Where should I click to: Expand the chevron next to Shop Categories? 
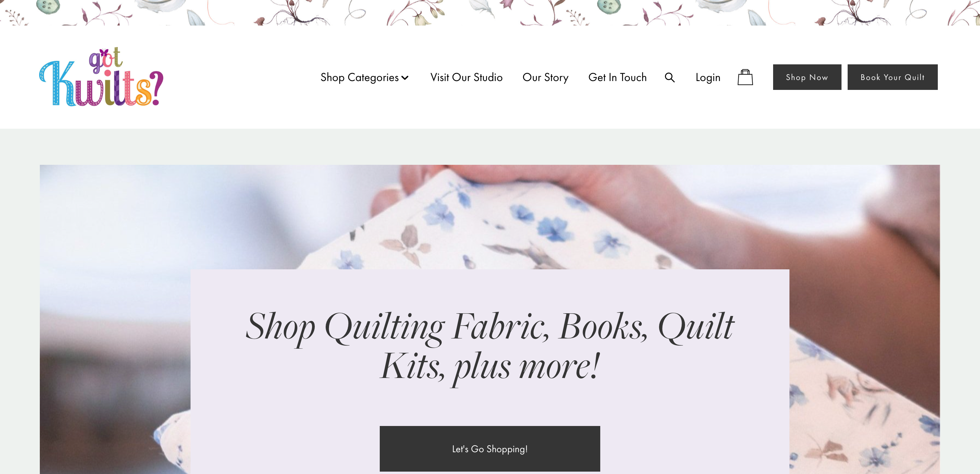[405, 78]
